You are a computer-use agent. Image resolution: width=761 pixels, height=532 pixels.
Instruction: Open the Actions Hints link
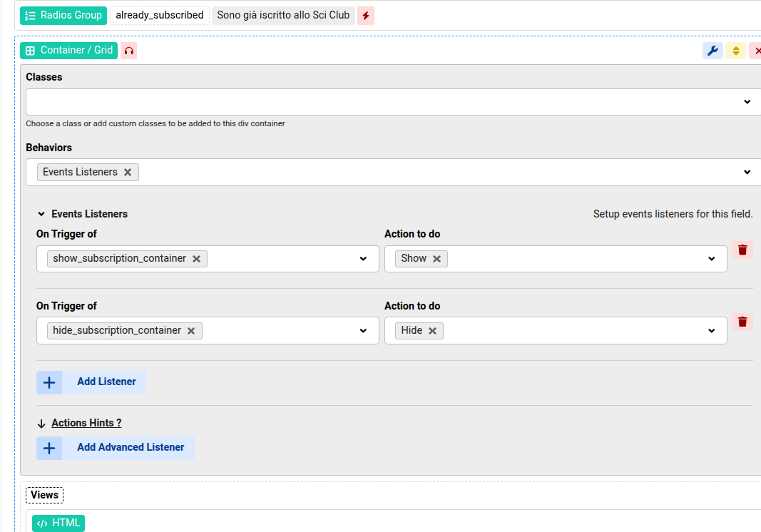[x=86, y=423]
